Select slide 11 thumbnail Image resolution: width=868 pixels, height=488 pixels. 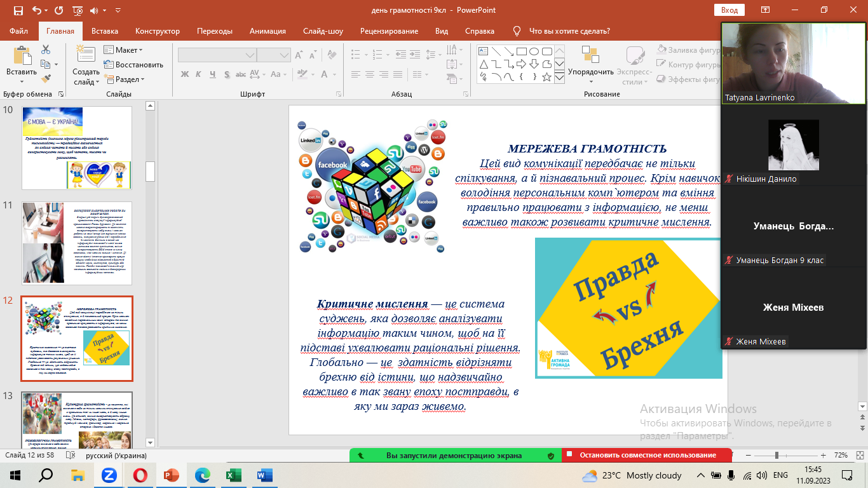[x=77, y=243]
